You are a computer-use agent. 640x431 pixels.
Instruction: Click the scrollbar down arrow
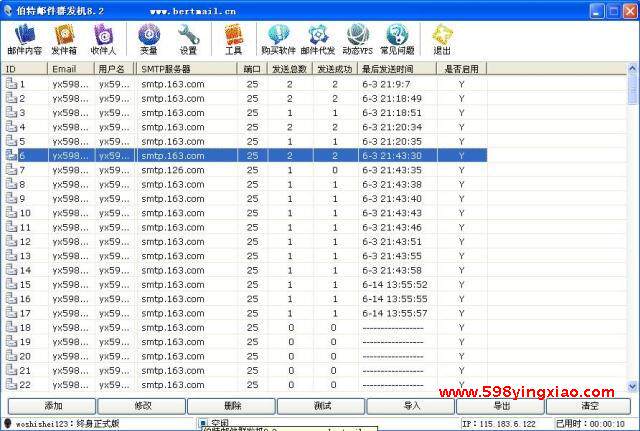point(632,386)
